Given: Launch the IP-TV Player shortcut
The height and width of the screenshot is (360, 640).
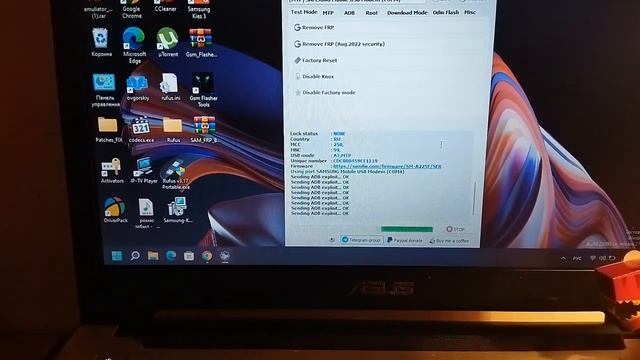Looking at the screenshot, I should click(144, 170).
